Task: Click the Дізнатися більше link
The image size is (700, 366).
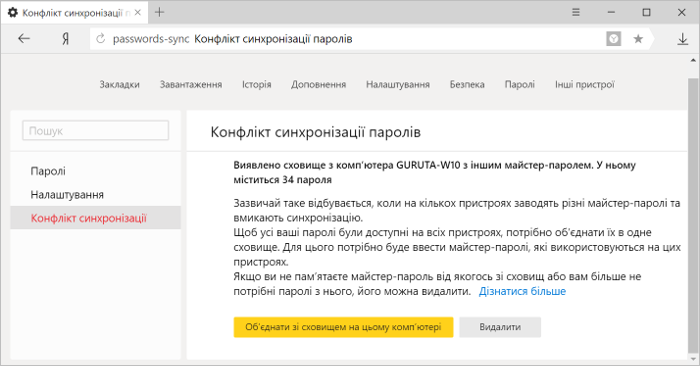Action: (522, 291)
